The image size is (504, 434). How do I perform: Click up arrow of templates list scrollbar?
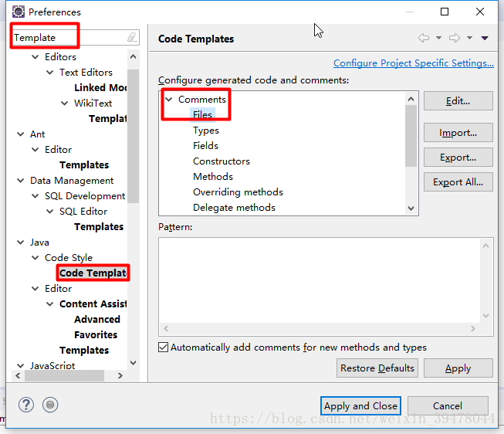pyautogui.click(x=411, y=99)
